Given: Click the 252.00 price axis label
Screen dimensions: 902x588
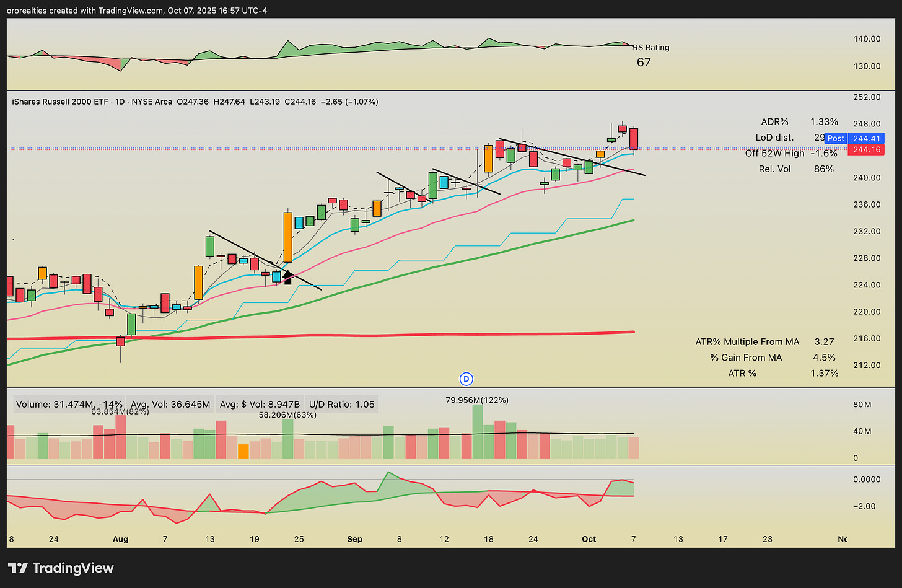Looking at the screenshot, I should point(867,97).
